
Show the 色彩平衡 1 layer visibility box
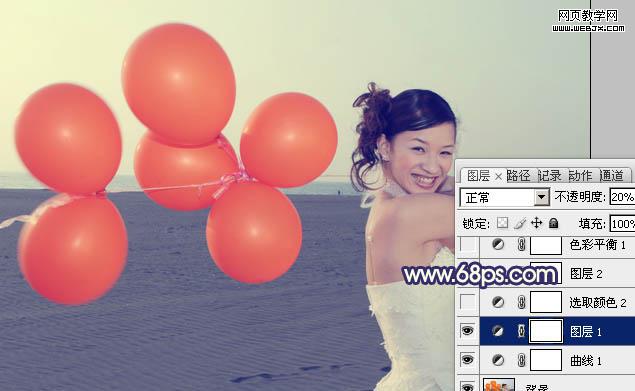(467, 244)
